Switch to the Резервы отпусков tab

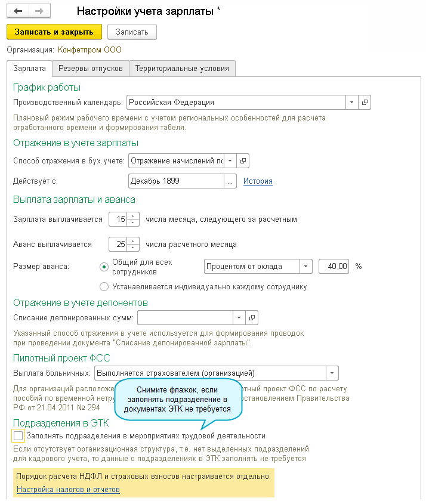(x=91, y=69)
